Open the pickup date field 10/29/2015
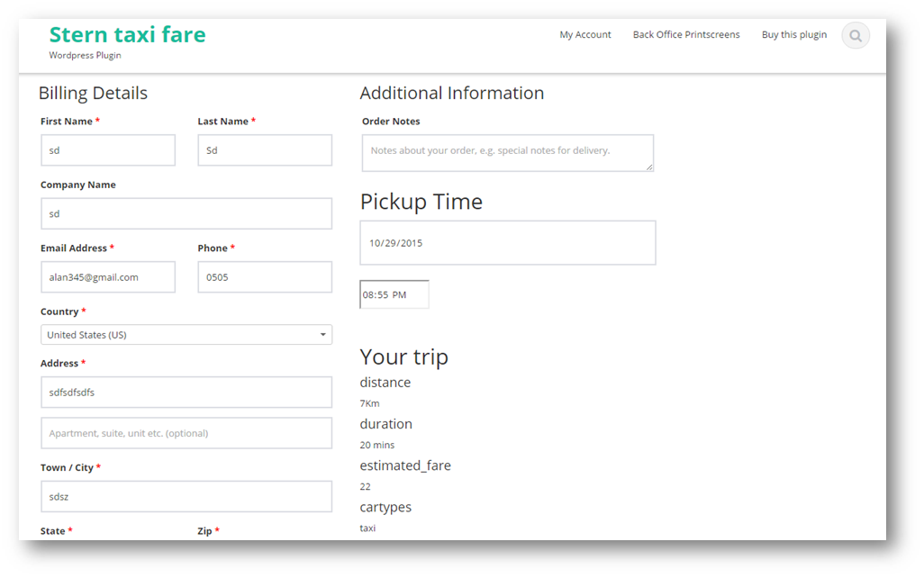924x578 pixels. tap(507, 243)
